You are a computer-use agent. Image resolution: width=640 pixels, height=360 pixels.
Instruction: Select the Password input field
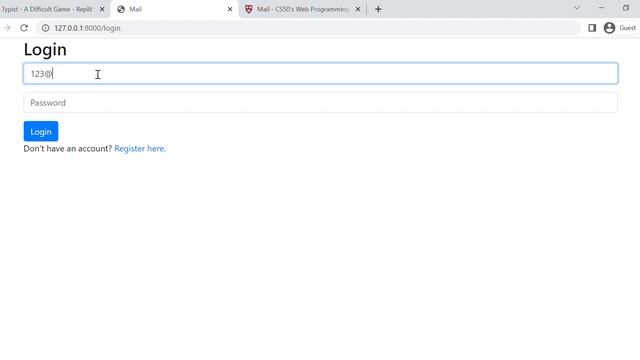click(320, 102)
